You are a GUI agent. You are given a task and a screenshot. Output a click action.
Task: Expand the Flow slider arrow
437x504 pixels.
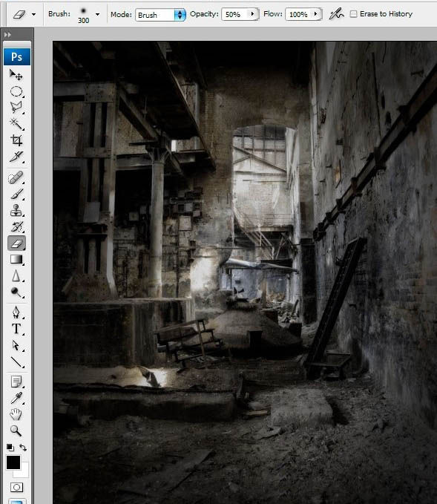click(316, 14)
